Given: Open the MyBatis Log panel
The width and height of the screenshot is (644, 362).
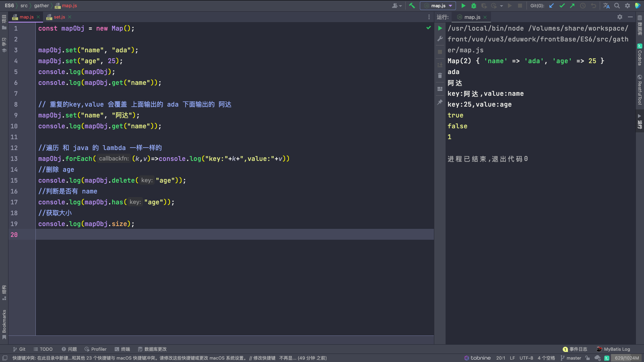Looking at the screenshot, I should 613,349.
